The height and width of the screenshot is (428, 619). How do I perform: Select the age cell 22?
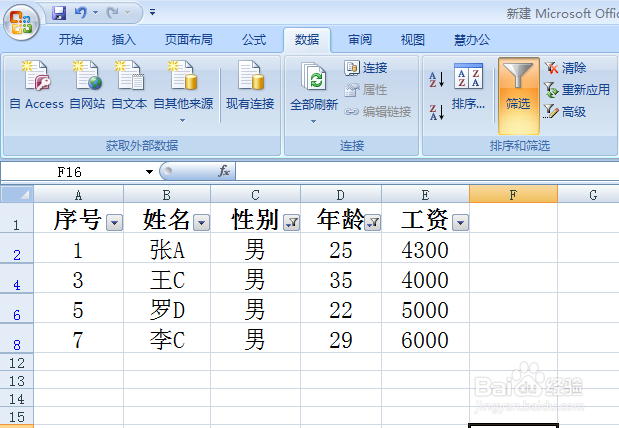pos(341,308)
